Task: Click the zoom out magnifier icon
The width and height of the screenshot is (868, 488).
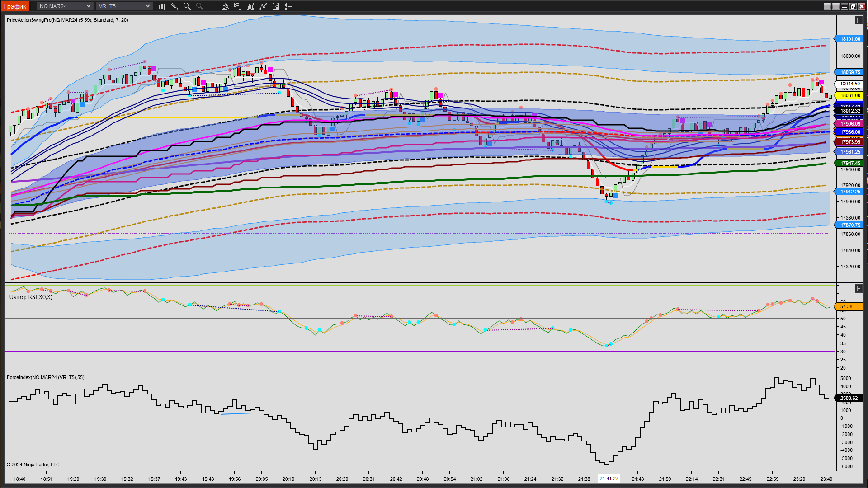Action: (x=199, y=6)
